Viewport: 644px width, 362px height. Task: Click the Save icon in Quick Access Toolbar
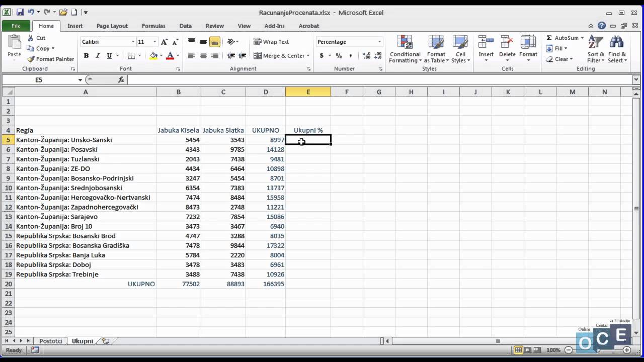20,12
